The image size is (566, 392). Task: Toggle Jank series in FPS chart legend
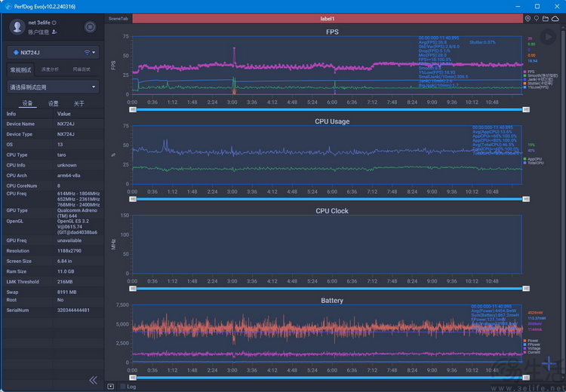538,79
